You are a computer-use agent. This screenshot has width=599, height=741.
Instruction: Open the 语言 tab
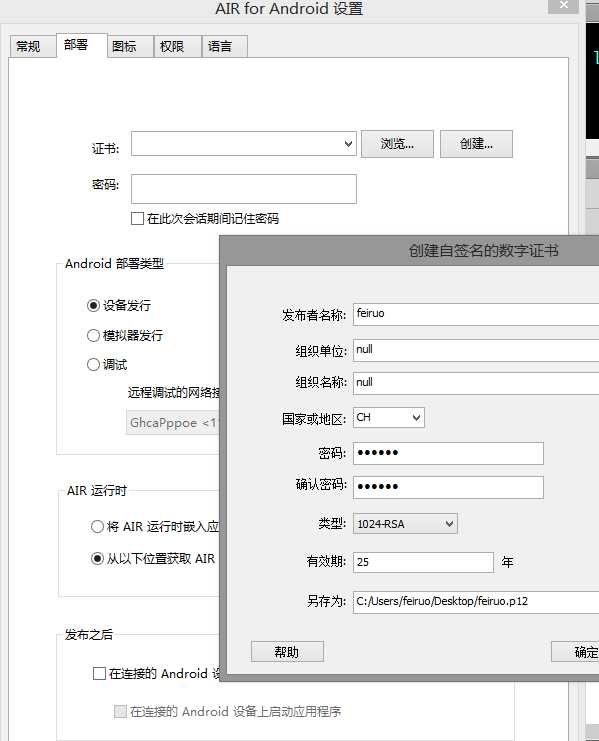click(225, 46)
